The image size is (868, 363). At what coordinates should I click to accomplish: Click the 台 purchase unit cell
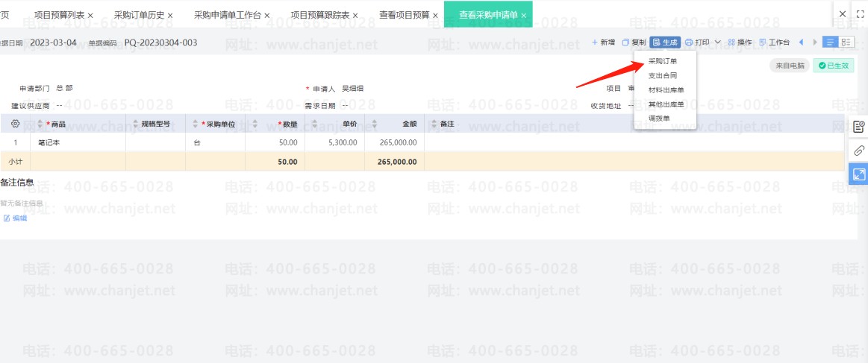216,142
